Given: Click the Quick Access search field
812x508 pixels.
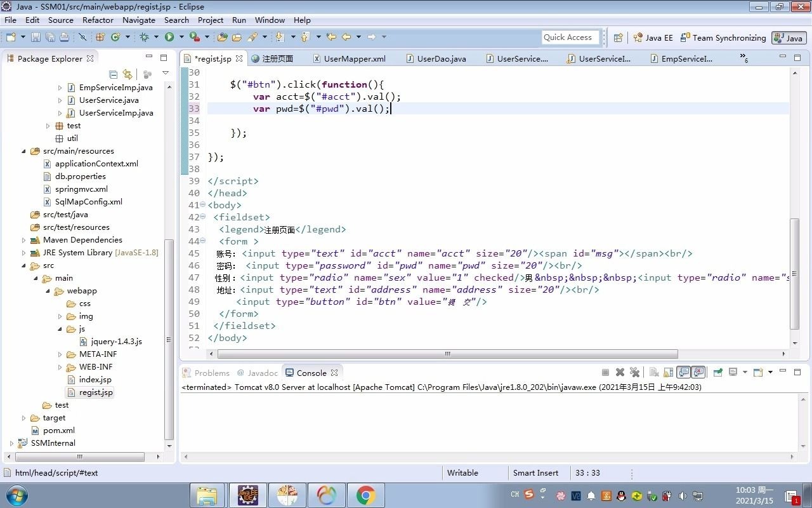Looking at the screenshot, I should [x=570, y=37].
